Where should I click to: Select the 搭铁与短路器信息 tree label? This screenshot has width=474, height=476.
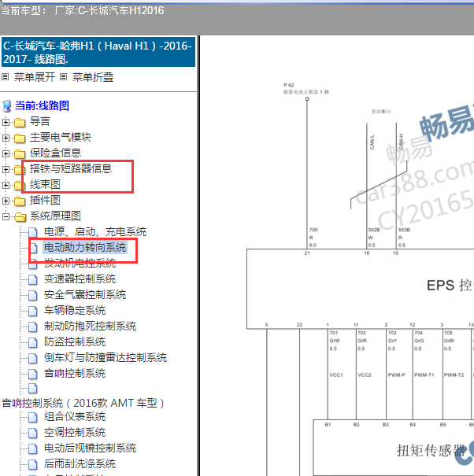pyautogui.click(x=71, y=168)
